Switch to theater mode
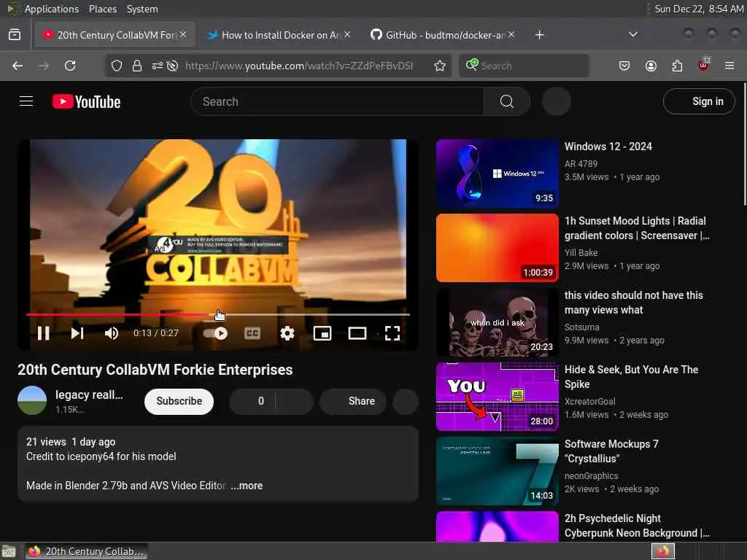 (357, 333)
